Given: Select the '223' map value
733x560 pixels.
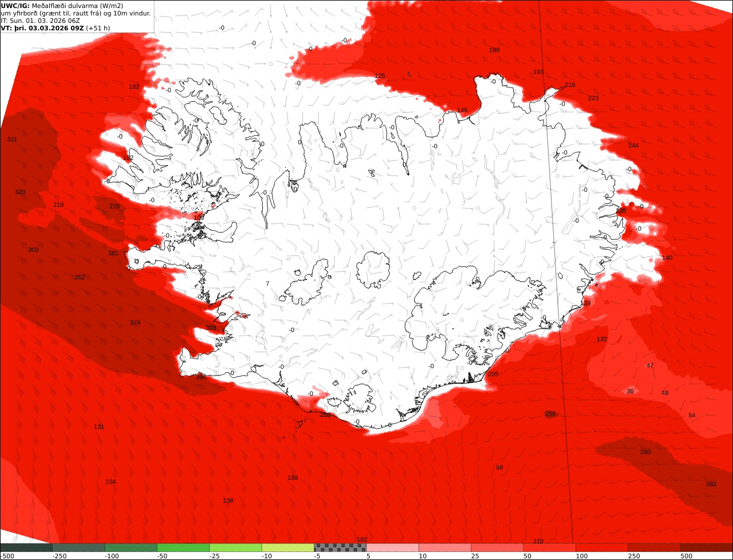Looking at the screenshot, I should 593,98.
